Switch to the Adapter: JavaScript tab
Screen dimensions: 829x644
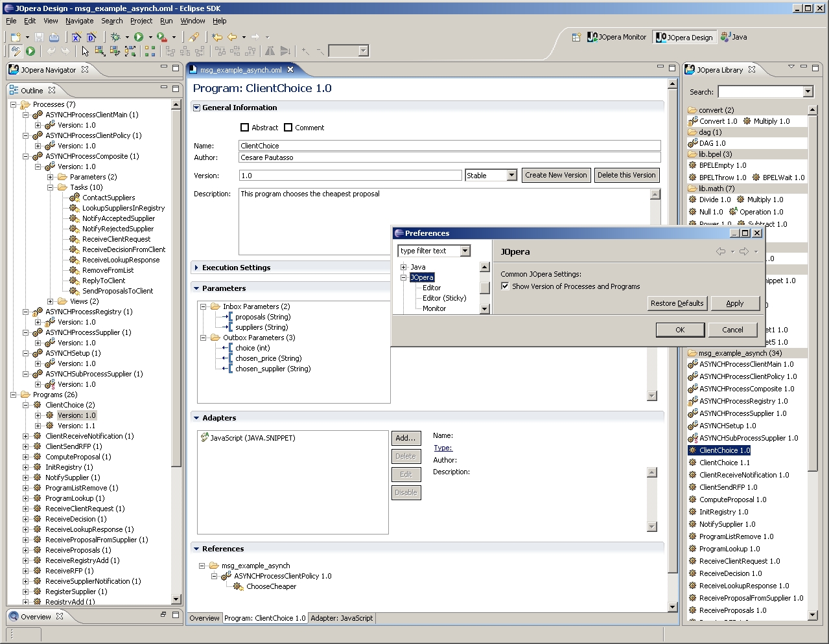tap(342, 618)
